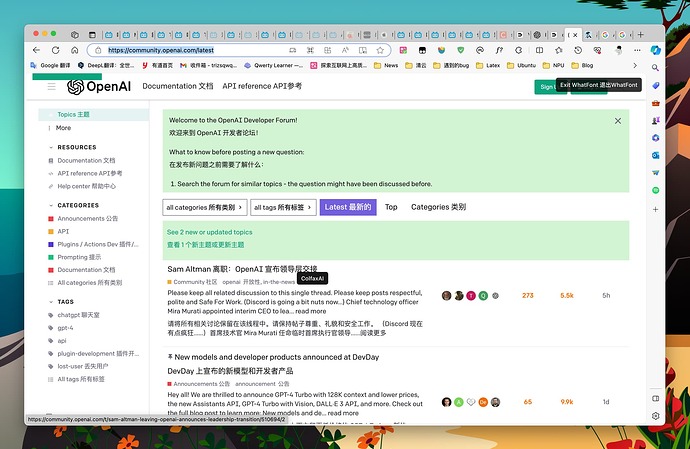Open the browser settings three-dots menu

tap(637, 50)
